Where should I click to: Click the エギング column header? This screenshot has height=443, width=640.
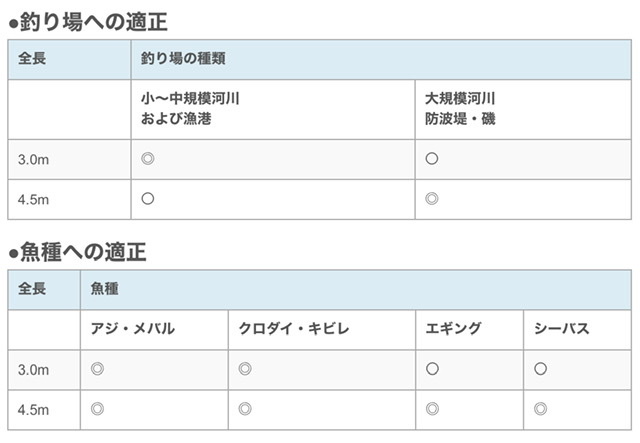[x=454, y=329]
